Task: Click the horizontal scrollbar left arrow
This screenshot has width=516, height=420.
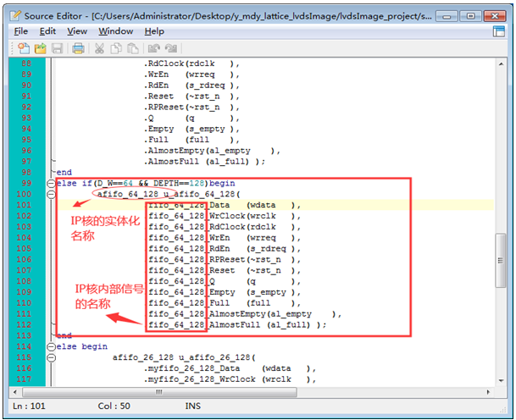Action: pyautogui.click(x=14, y=392)
